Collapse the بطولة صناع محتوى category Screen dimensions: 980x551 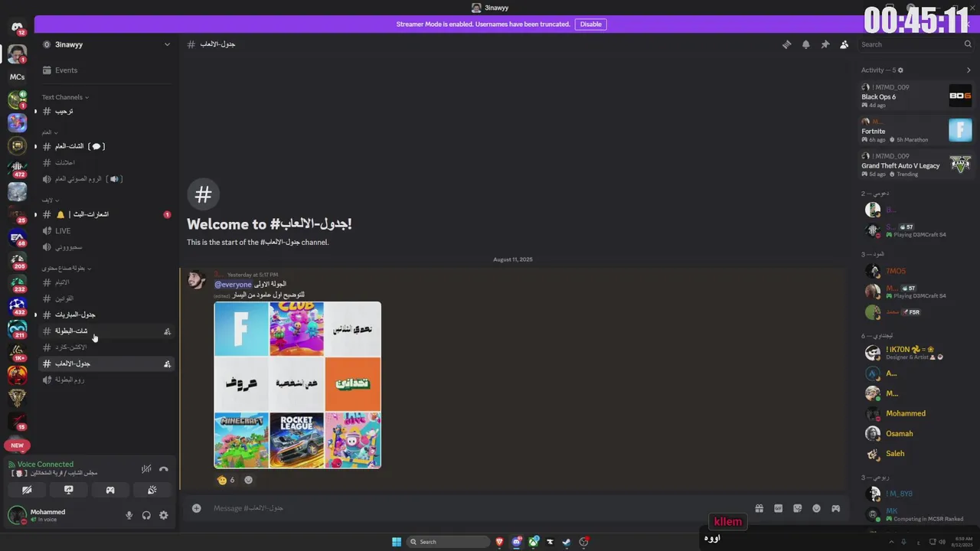pos(67,269)
